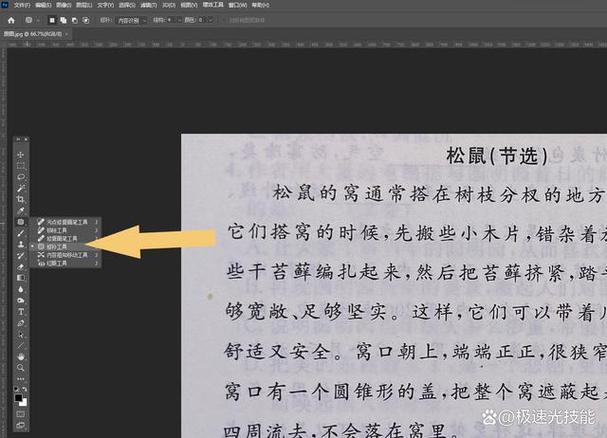Select the Lasso tool

(21, 177)
